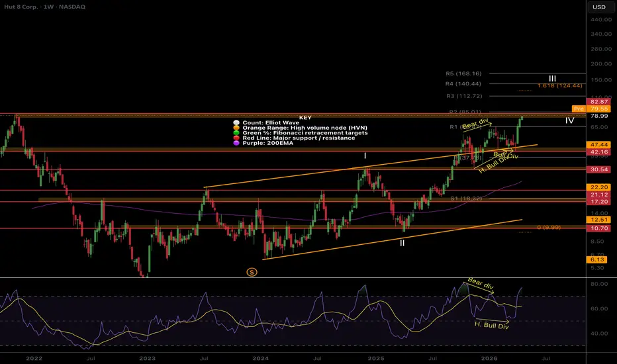Click the 40.00 RSI axis value
This screenshot has width=617, height=364.
pos(599,334)
